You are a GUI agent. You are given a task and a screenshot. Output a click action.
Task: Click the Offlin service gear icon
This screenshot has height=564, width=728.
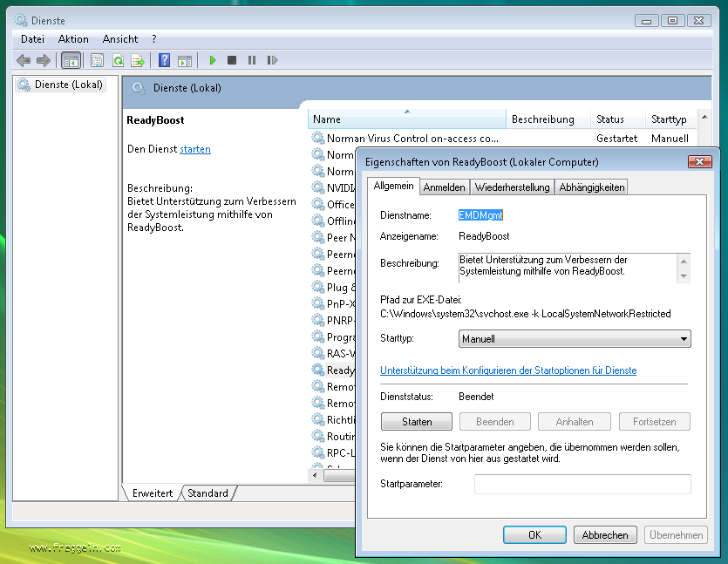(318, 221)
